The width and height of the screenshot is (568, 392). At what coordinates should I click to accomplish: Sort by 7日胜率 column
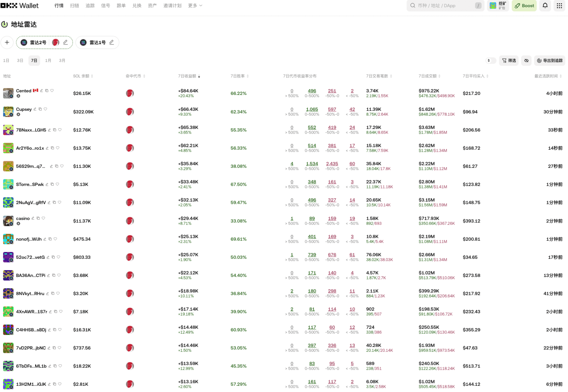239,76
